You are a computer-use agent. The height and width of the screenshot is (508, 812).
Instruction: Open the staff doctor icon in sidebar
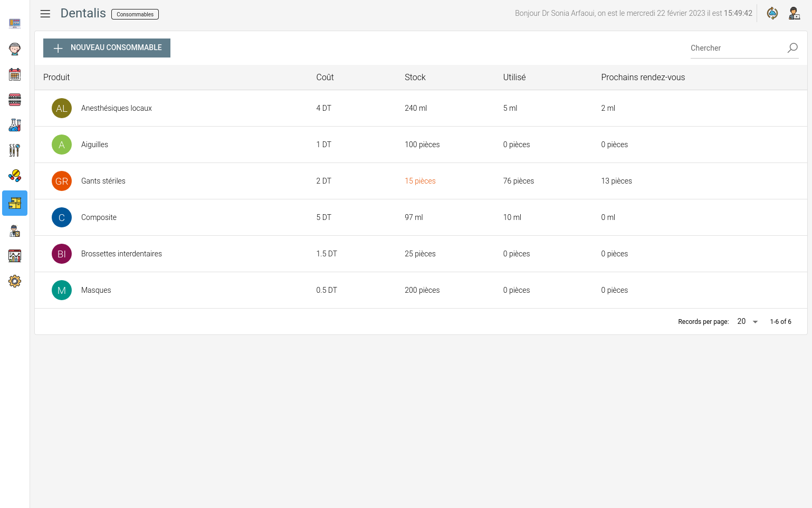point(15,231)
